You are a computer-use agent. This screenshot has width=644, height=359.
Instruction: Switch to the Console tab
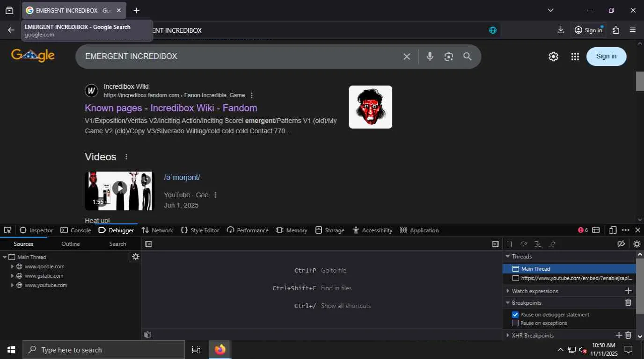click(75, 230)
